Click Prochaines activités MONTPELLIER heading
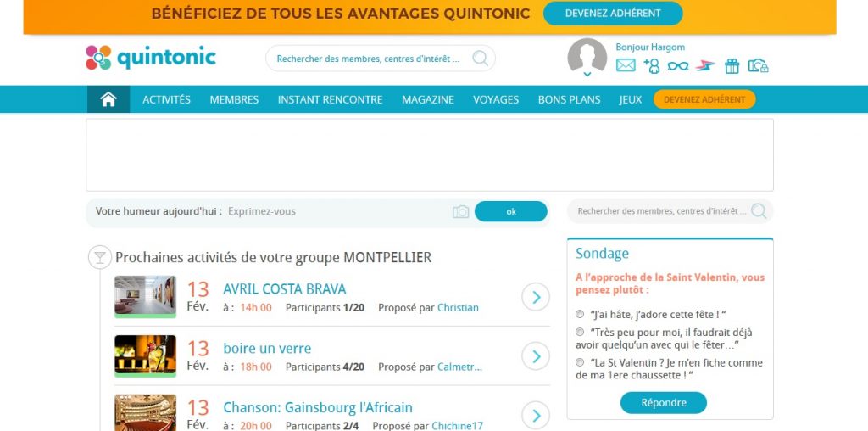The height and width of the screenshot is (431, 868). click(x=273, y=257)
